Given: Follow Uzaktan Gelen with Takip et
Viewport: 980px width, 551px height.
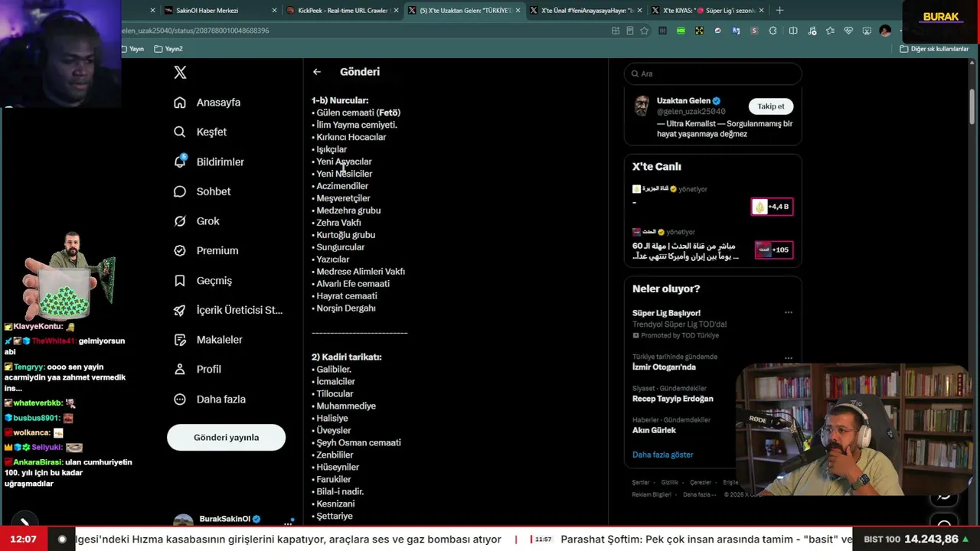Looking at the screenshot, I should [x=771, y=106].
